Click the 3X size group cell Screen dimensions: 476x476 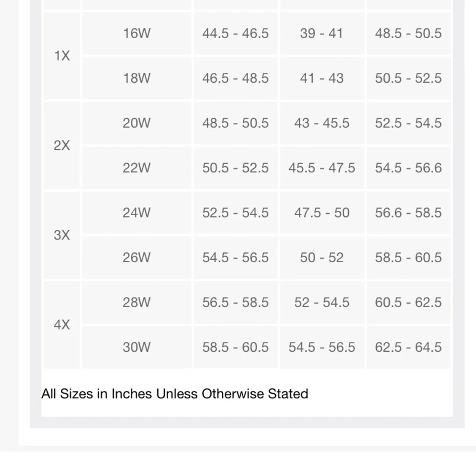62,235
